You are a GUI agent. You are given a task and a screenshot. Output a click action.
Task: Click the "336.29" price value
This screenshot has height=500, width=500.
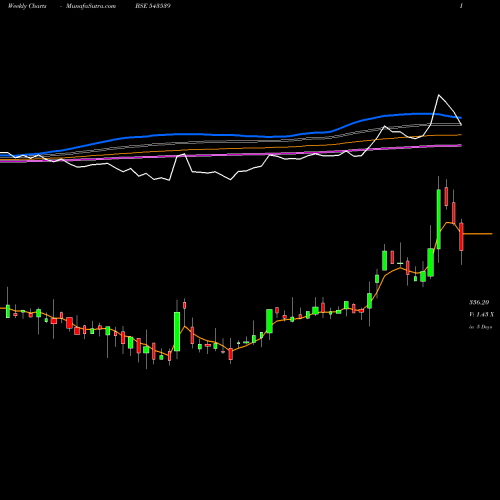(479, 302)
